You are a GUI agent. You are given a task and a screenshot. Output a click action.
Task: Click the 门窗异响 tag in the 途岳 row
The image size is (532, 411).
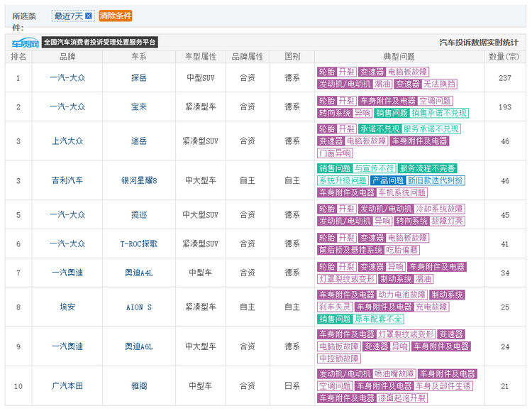tap(335, 153)
